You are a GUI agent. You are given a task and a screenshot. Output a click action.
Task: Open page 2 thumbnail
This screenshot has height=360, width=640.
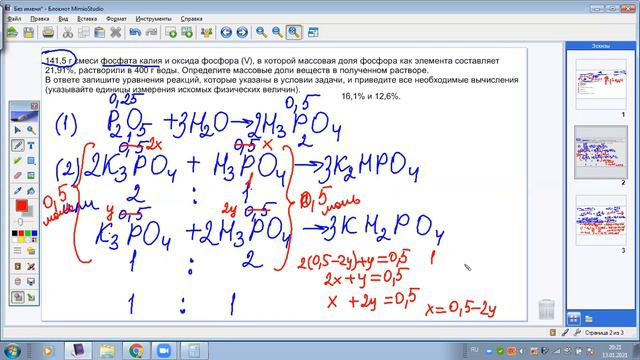point(601,152)
